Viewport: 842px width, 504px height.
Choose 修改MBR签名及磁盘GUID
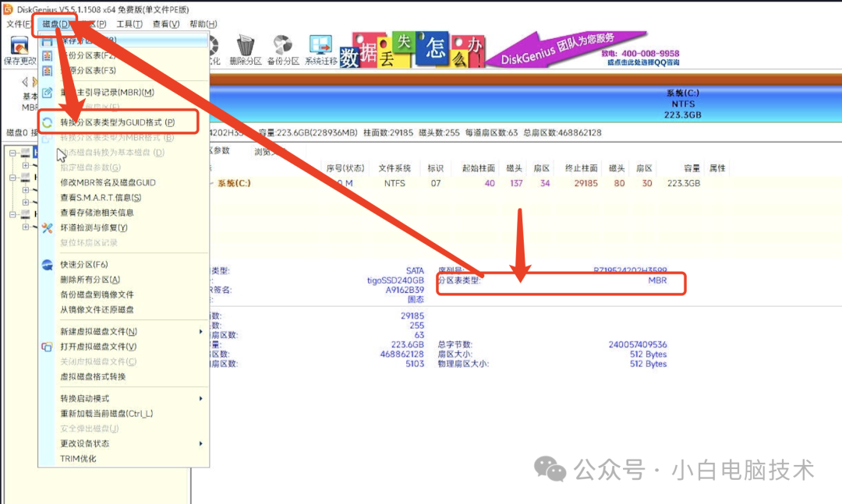coord(108,182)
